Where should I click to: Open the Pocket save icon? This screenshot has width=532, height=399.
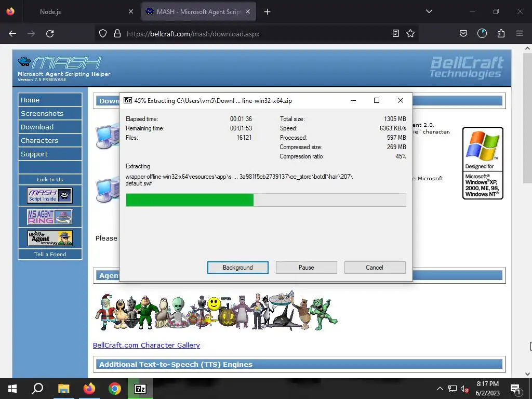click(x=463, y=34)
